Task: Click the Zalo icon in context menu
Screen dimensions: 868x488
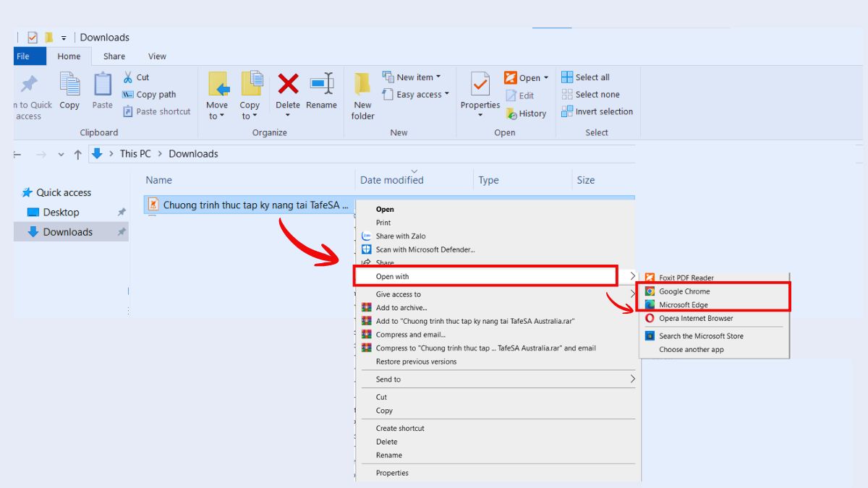Action: 366,236
